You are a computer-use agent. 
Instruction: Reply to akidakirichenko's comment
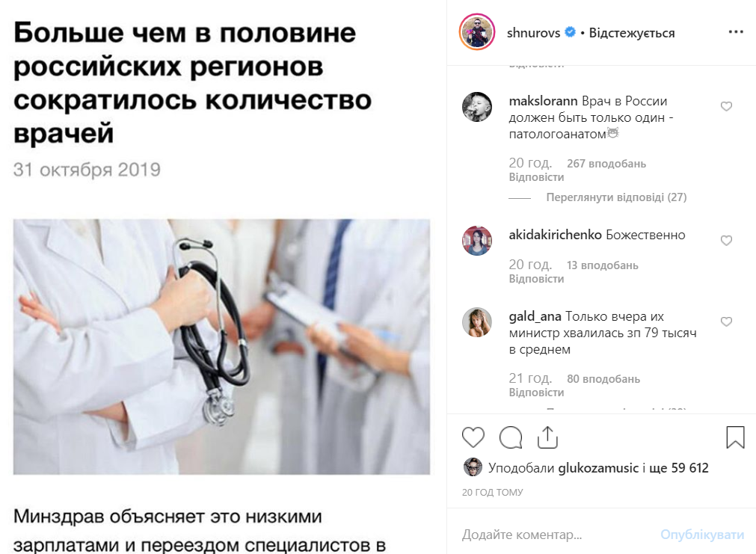(x=536, y=279)
